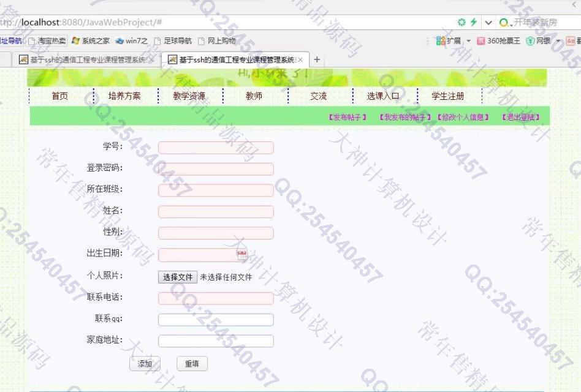Focus the 性别 input field

coord(216,233)
